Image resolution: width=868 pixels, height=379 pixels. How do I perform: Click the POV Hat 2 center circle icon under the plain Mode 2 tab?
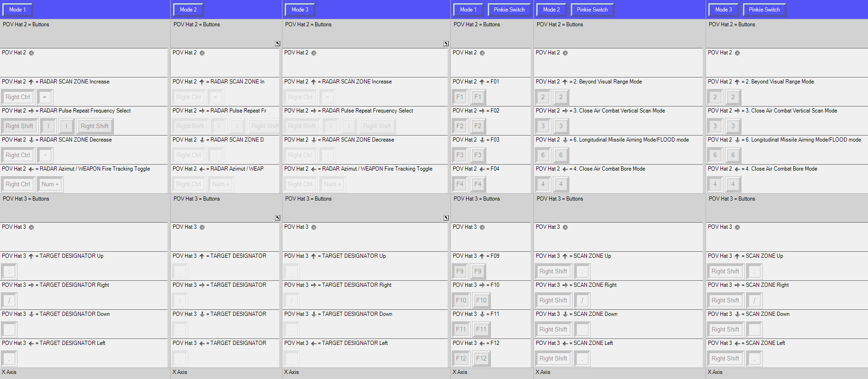(x=202, y=53)
